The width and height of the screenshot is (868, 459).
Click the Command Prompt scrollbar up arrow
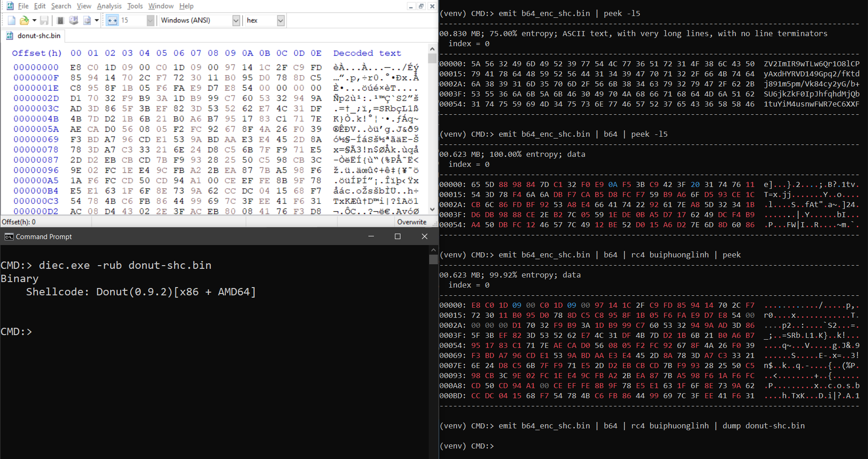click(x=433, y=250)
